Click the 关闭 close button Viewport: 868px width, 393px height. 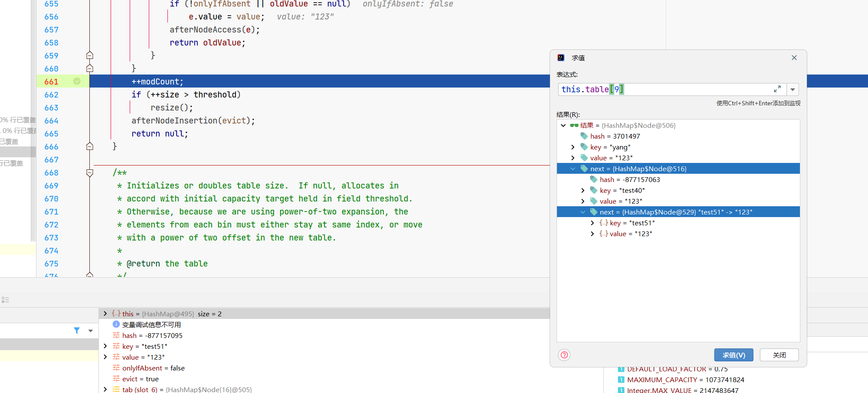click(x=780, y=355)
